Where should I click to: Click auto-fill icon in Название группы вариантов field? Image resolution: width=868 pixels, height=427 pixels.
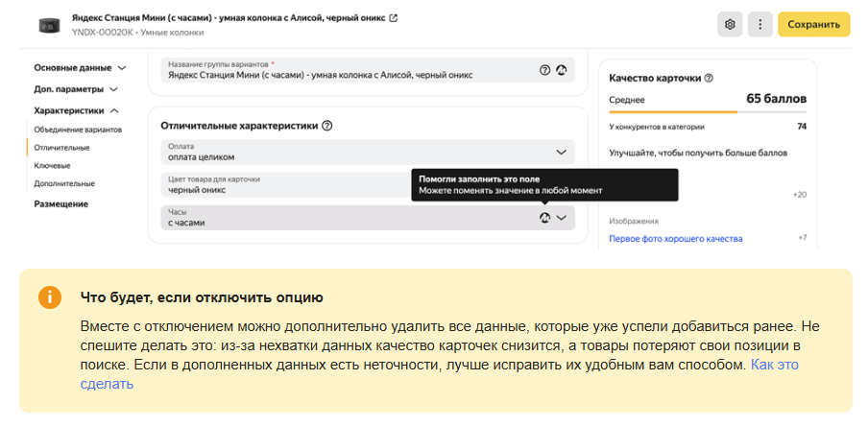(x=562, y=70)
